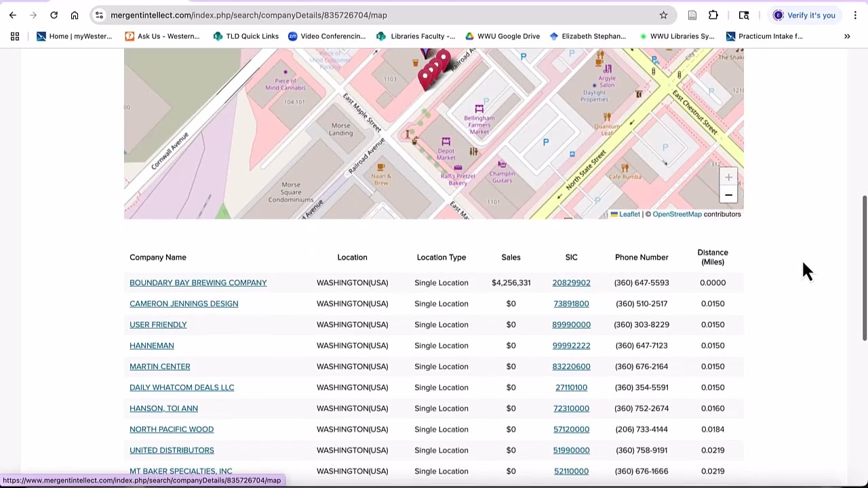This screenshot has width=868, height=488.
Task: Zoom out the map with minus button
Action: click(728, 195)
